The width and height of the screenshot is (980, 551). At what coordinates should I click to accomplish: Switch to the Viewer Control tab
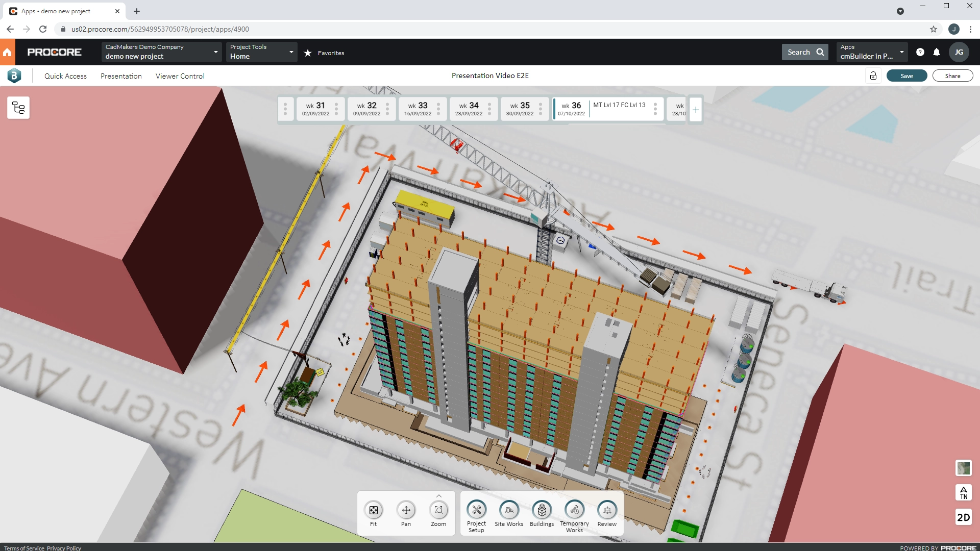pyautogui.click(x=180, y=76)
